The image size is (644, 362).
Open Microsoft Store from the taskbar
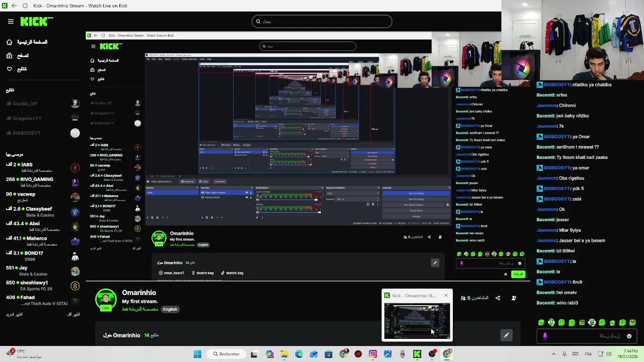[329, 354]
